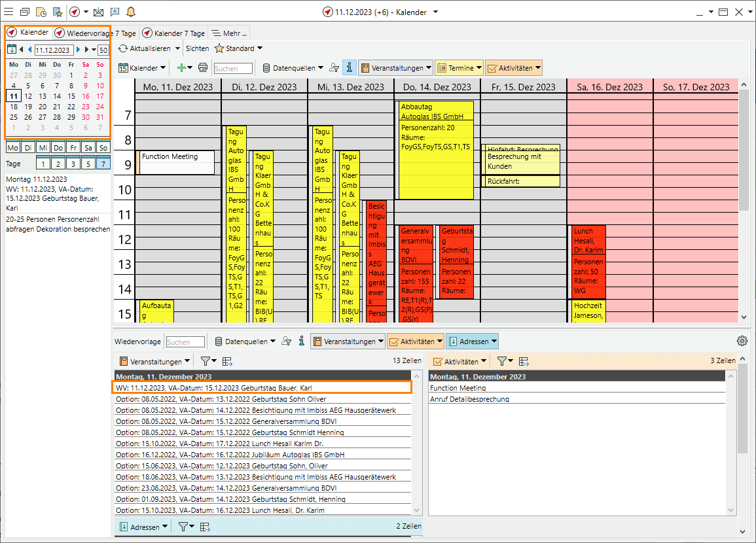The image size is (756, 543).
Task: Select the 5 days view button
Action: pos(88,164)
